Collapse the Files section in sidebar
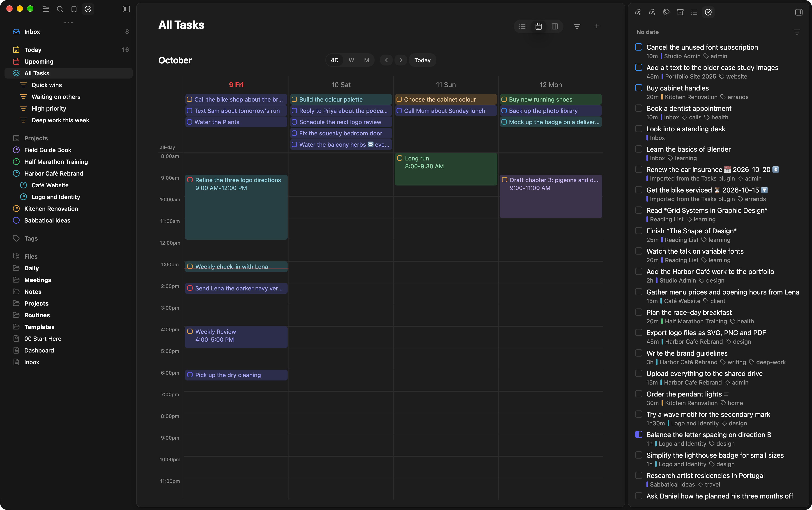812x510 pixels. pyautogui.click(x=31, y=256)
